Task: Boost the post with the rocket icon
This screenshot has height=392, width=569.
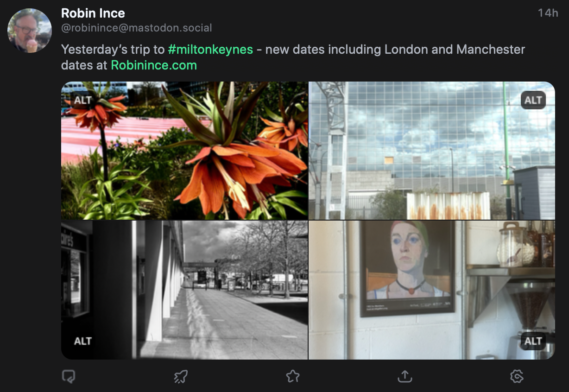Action: pyautogui.click(x=181, y=376)
